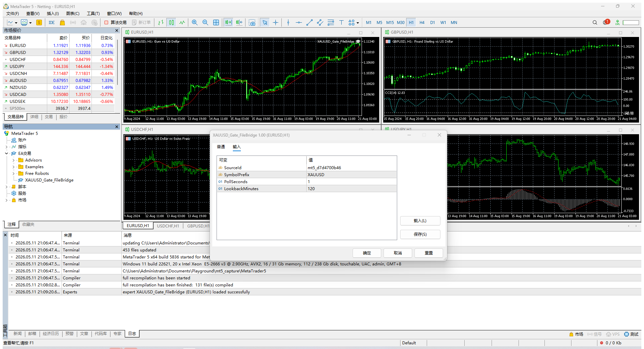Open the 图表(C) menu
644x349 pixels.
(73, 14)
